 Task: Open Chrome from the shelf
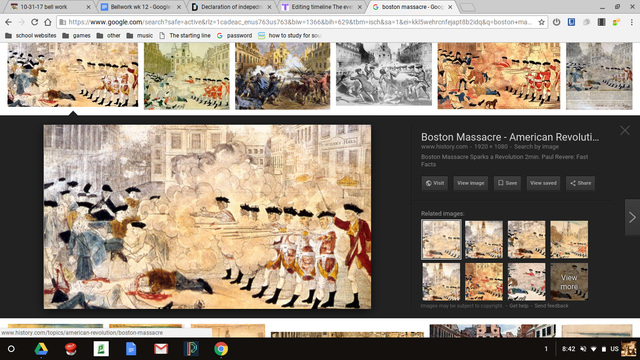[x=221, y=349]
